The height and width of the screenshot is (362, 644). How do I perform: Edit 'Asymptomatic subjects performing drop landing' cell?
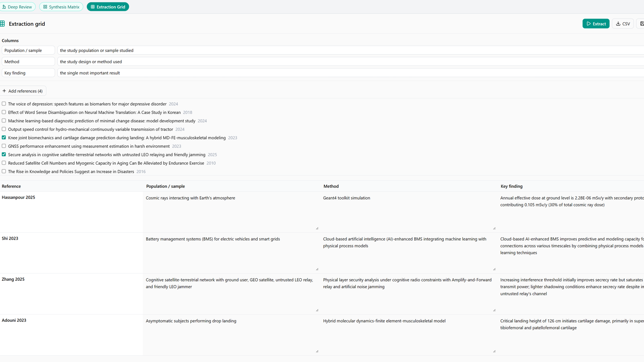(231, 335)
